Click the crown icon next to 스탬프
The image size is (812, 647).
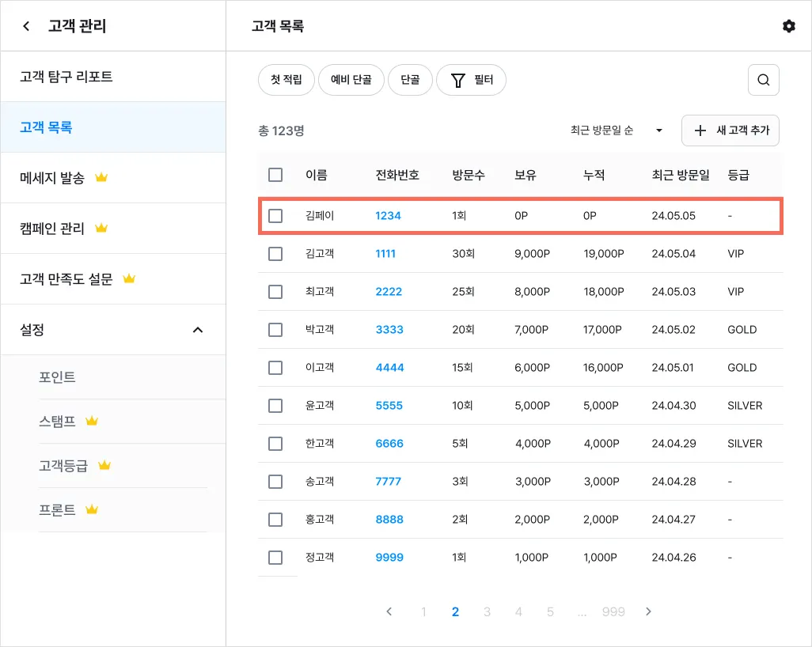point(92,421)
